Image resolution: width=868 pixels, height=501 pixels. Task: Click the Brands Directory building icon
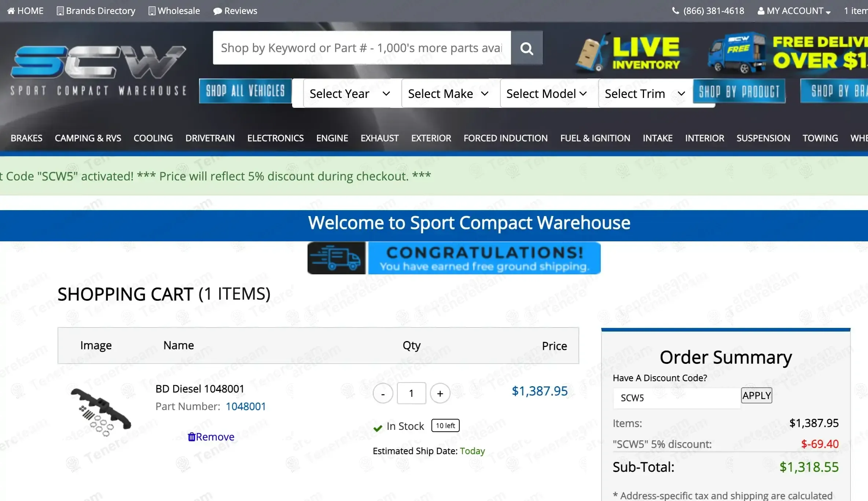(60, 11)
